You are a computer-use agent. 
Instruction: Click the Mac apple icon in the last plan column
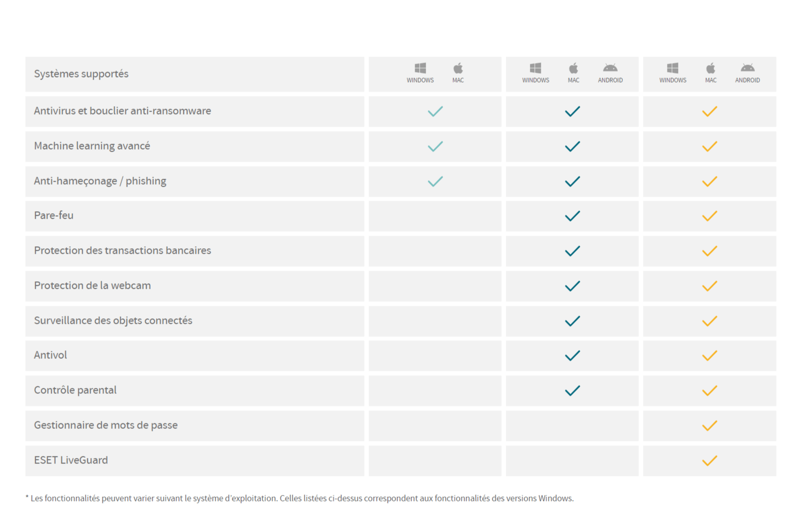pos(711,68)
